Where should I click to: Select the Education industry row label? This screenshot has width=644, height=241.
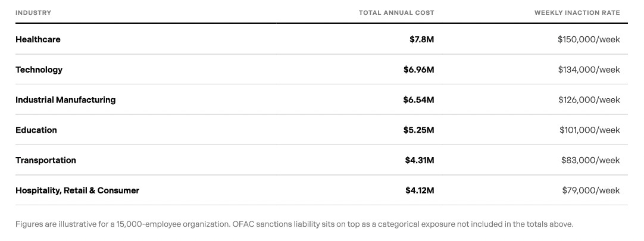[x=36, y=130]
